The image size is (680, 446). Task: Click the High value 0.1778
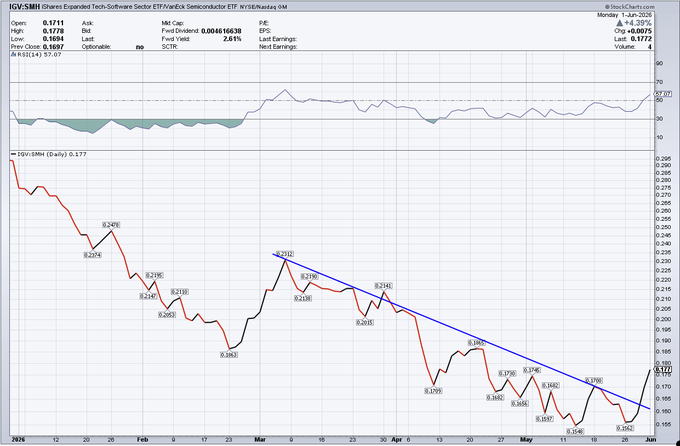click(53, 31)
